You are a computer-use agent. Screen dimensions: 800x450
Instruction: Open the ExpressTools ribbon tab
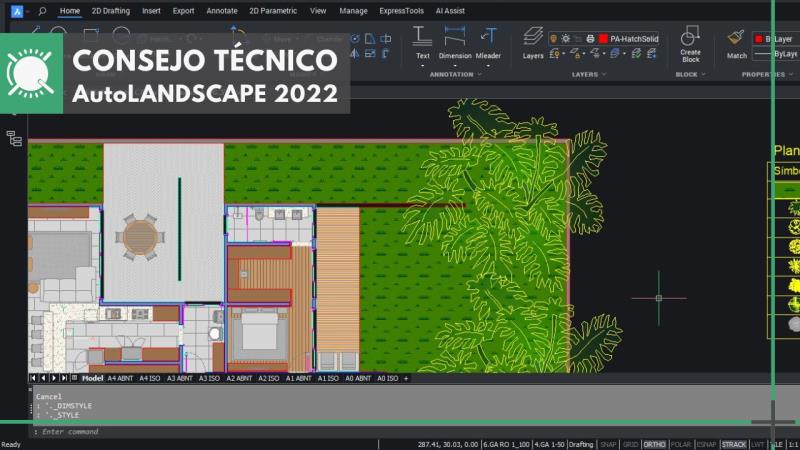pyautogui.click(x=402, y=11)
